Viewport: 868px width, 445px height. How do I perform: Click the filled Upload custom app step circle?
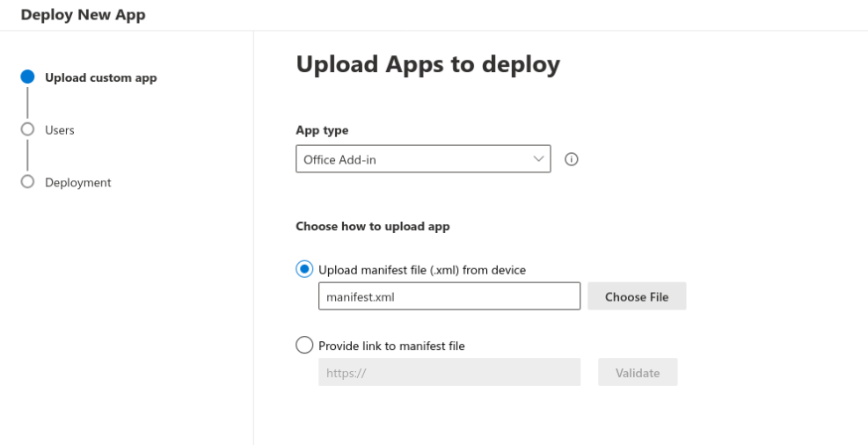(x=27, y=77)
